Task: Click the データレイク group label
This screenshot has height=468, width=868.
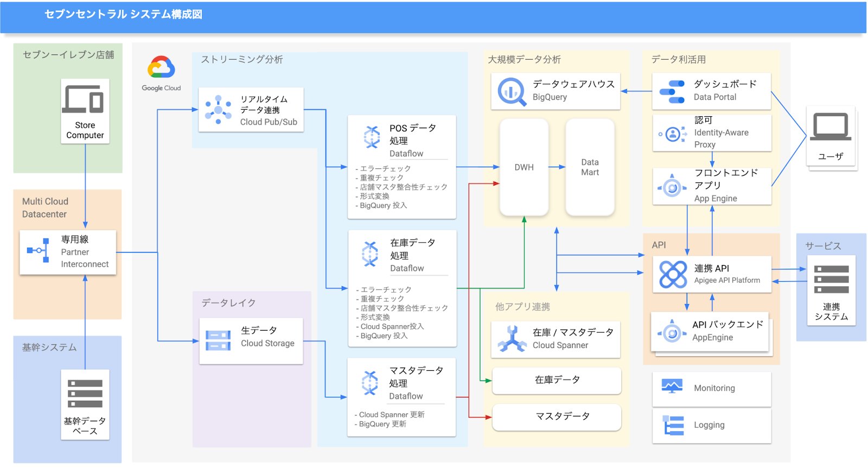Action: [x=228, y=303]
